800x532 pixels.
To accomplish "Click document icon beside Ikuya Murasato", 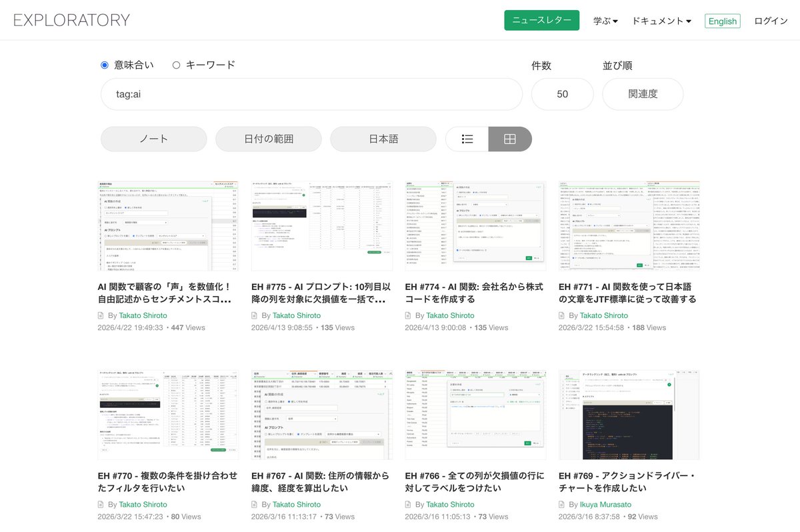I will (x=562, y=504).
